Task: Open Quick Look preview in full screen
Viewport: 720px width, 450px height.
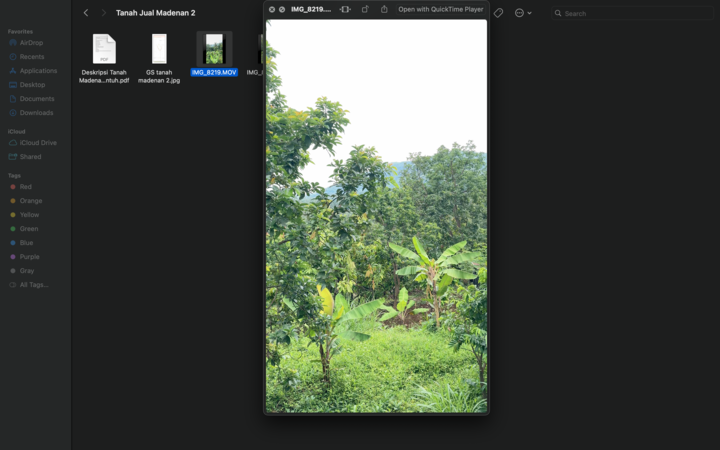Action: coord(282,10)
